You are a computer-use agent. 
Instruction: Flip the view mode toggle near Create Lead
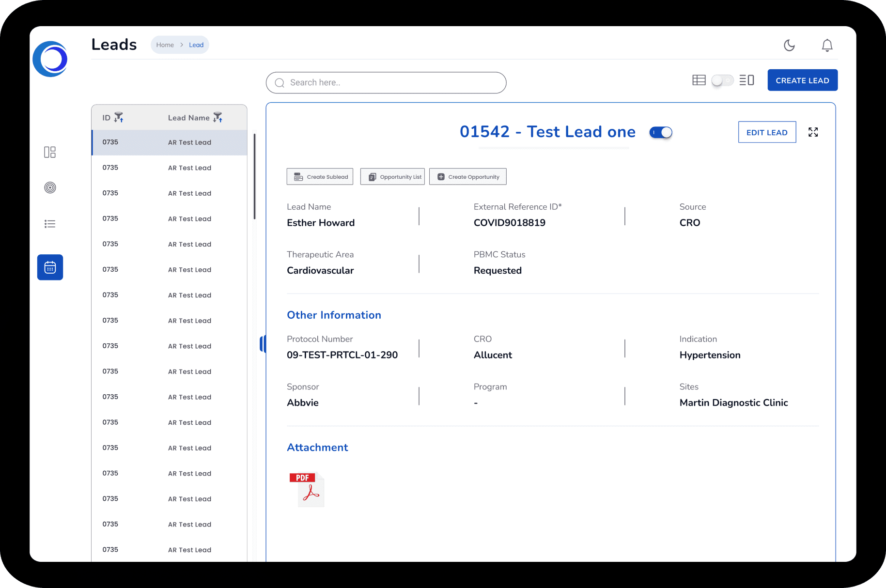click(722, 80)
